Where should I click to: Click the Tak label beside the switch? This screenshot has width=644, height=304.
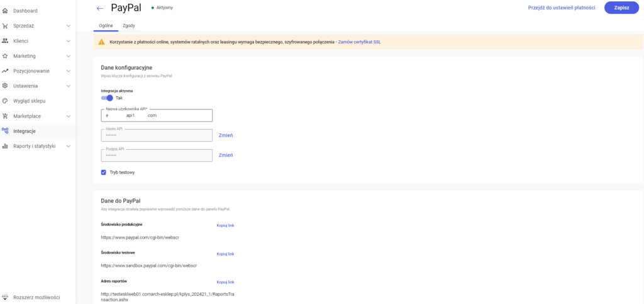tap(119, 98)
